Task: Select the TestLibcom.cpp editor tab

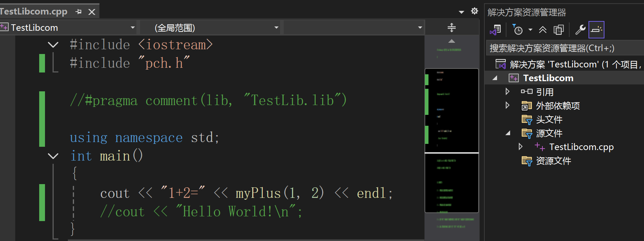Action: point(34,12)
